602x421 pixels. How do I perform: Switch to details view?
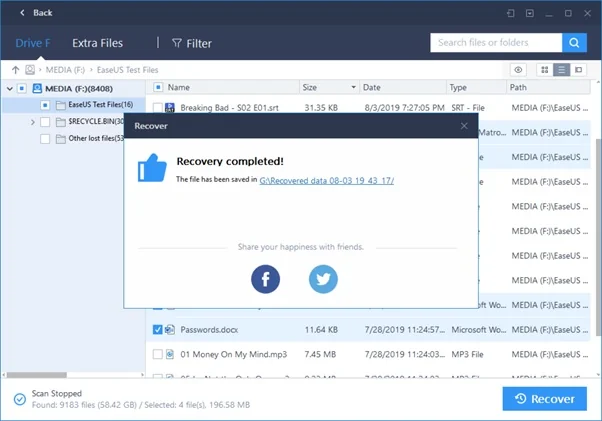[x=579, y=70]
